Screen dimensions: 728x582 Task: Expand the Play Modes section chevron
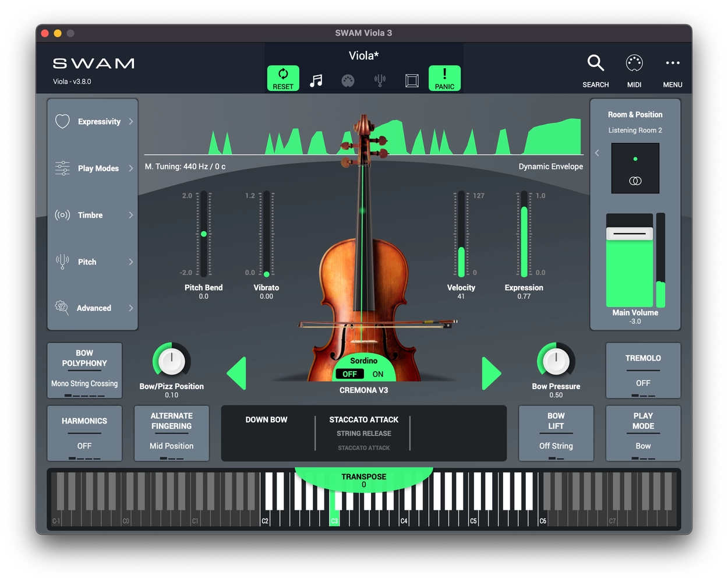pos(131,168)
